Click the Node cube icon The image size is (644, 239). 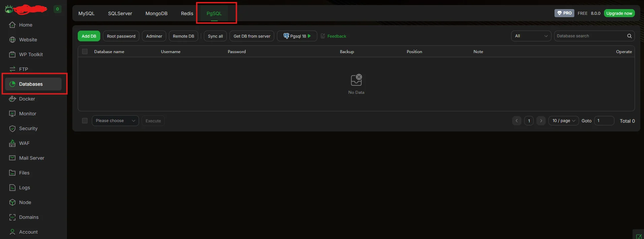point(12,202)
